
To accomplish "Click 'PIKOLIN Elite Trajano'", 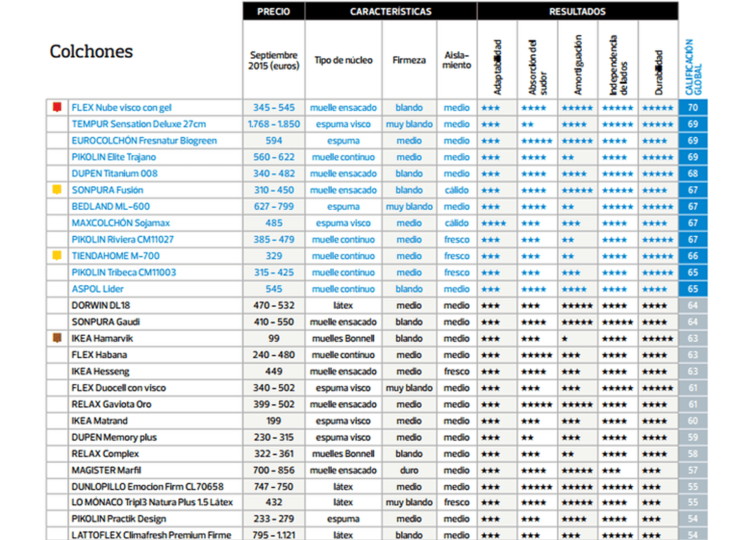I will click(113, 157).
